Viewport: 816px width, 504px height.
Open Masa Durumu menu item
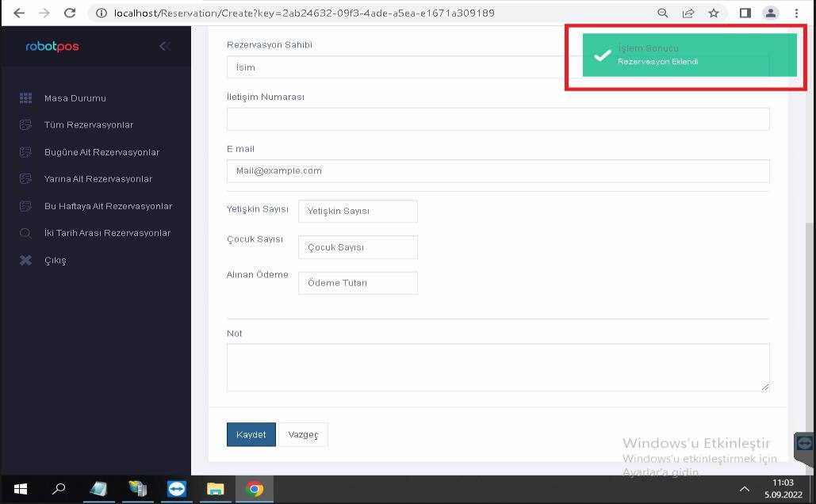(x=75, y=97)
